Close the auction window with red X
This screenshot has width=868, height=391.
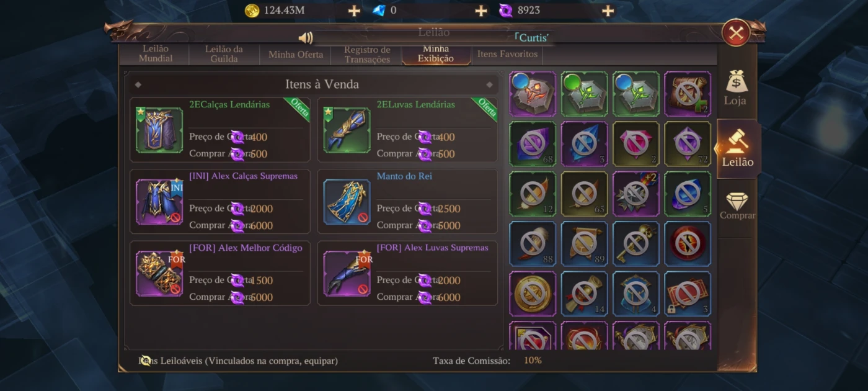point(736,34)
